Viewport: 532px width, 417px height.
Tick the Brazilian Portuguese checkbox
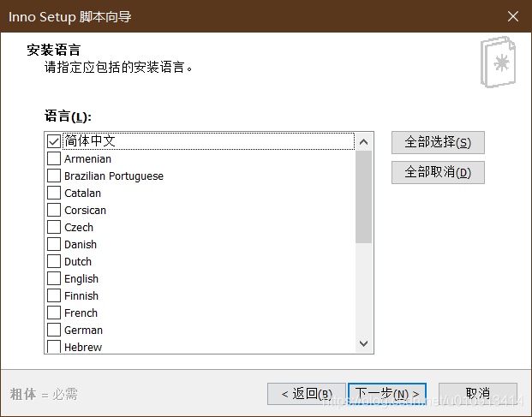[x=54, y=176]
